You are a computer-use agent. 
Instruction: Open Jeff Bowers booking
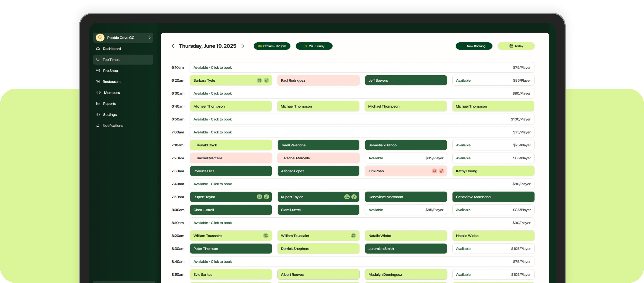[406, 80]
